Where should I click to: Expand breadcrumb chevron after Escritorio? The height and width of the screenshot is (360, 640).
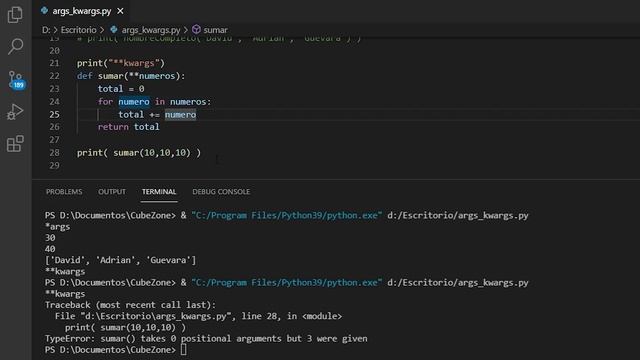click(102, 30)
